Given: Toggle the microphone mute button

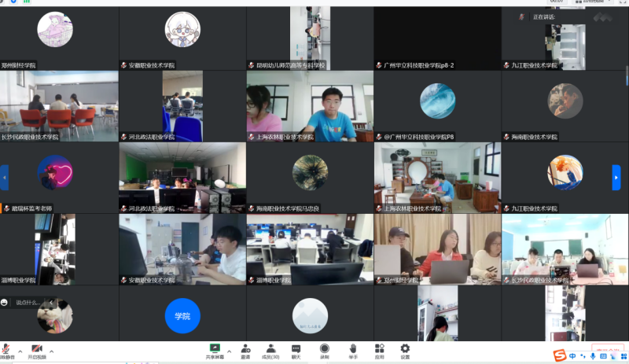Looking at the screenshot, I should point(5,350).
